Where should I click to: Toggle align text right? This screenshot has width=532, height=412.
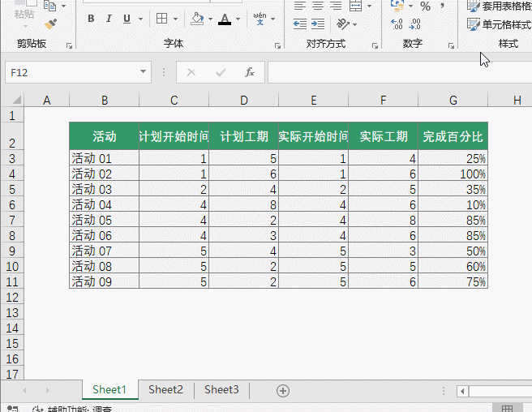pyautogui.click(x=336, y=6)
